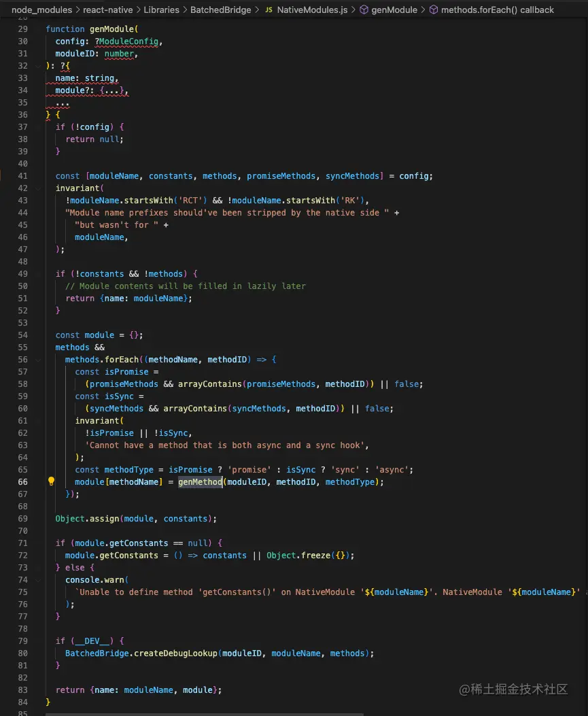Open node_modules breadcrumb segment
588x716 pixels.
(41, 10)
